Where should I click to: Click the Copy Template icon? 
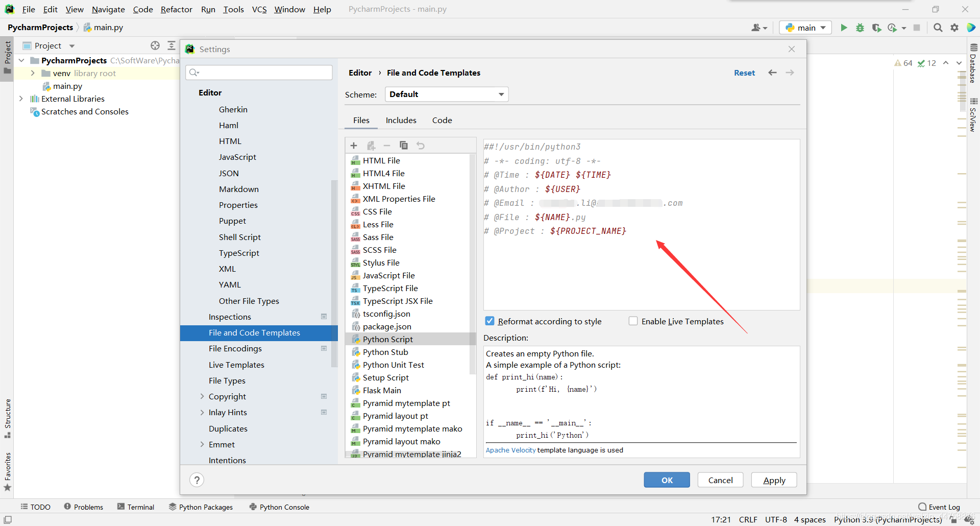pos(404,146)
